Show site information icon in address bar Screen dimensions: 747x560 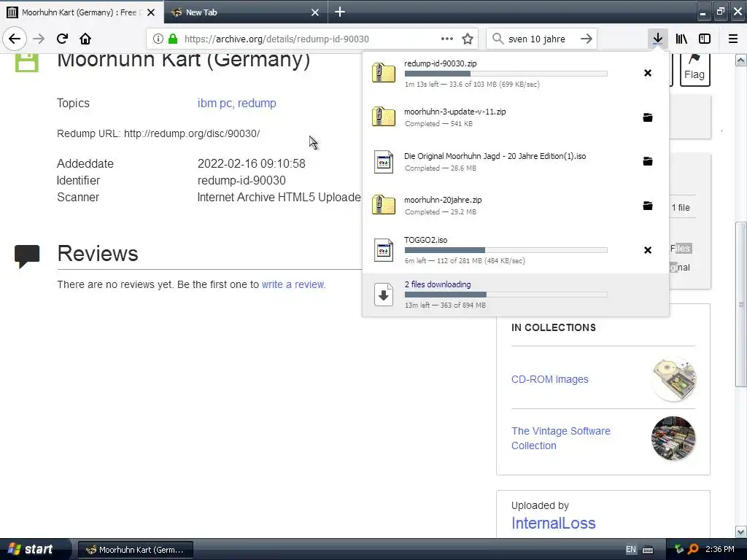tap(158, 39)
